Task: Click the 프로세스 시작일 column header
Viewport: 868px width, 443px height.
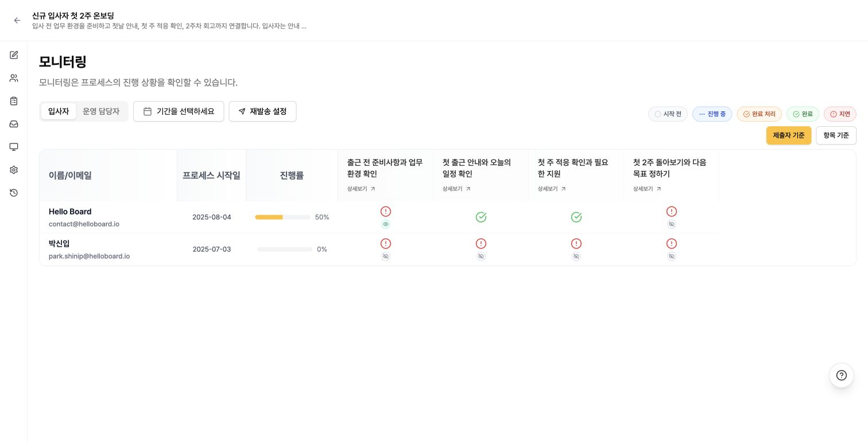Action: (x=211, y=176)
